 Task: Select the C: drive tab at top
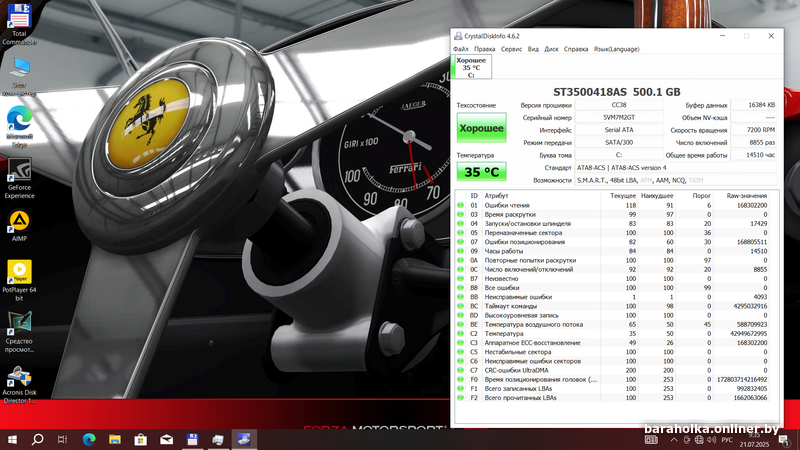(472, 67)
